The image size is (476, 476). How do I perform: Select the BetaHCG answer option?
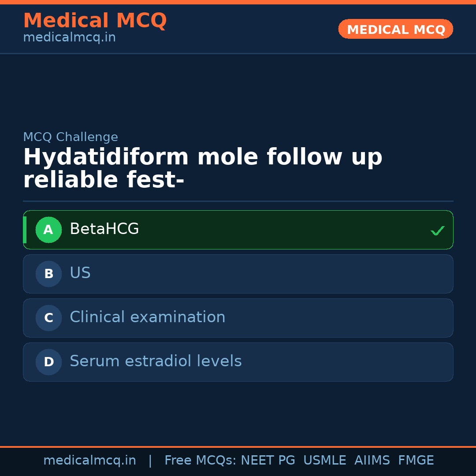click(238, 230)
